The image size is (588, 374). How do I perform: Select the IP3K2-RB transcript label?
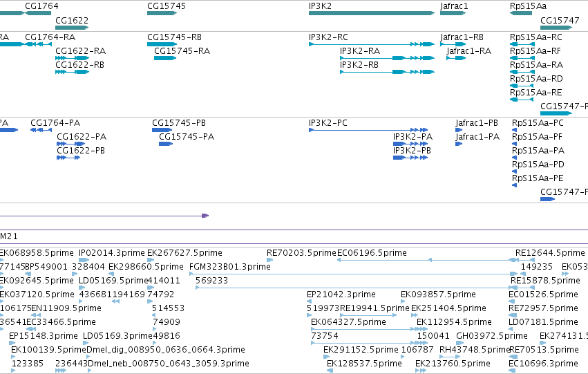(359, 65)
